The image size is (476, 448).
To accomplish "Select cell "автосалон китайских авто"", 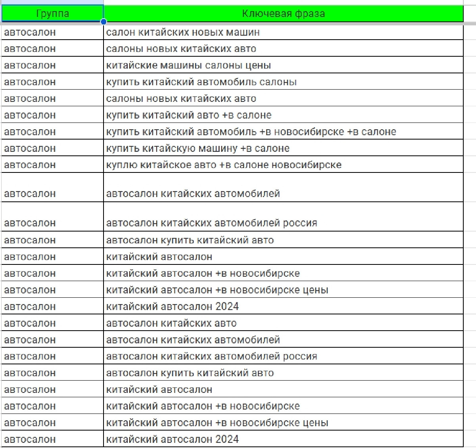I will pyautogui.click(x=283, y=323).
